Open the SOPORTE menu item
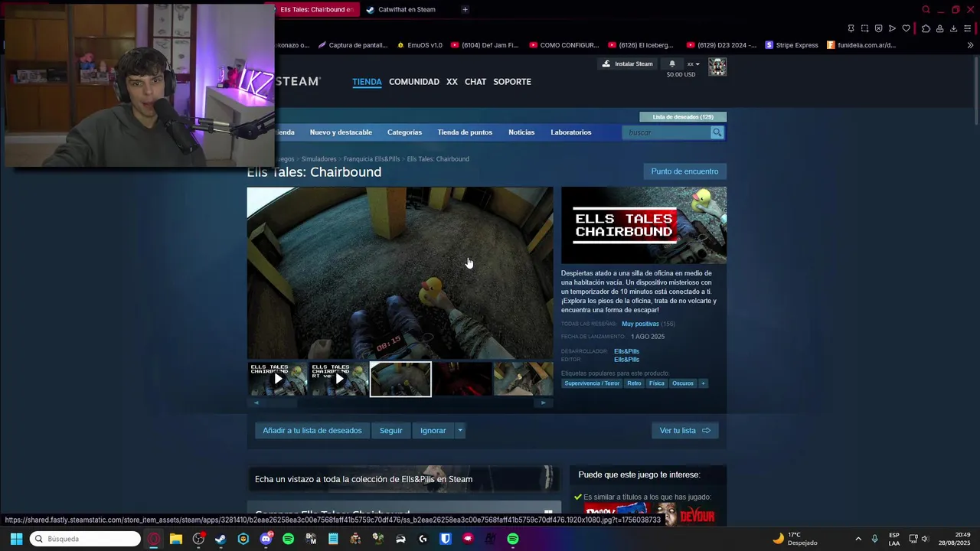This screenshot has width=980, height=551. pos(512,82)
